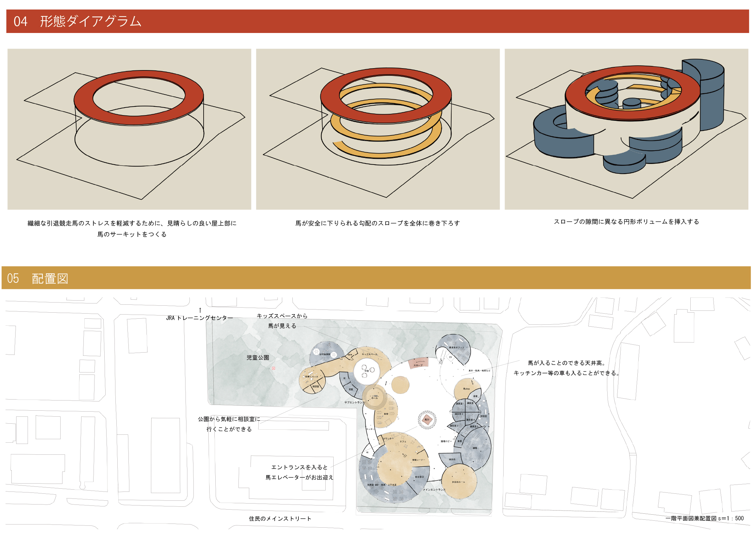
Task: Click the red ring roof diagram thumbnail
Action: click(129, 129)
